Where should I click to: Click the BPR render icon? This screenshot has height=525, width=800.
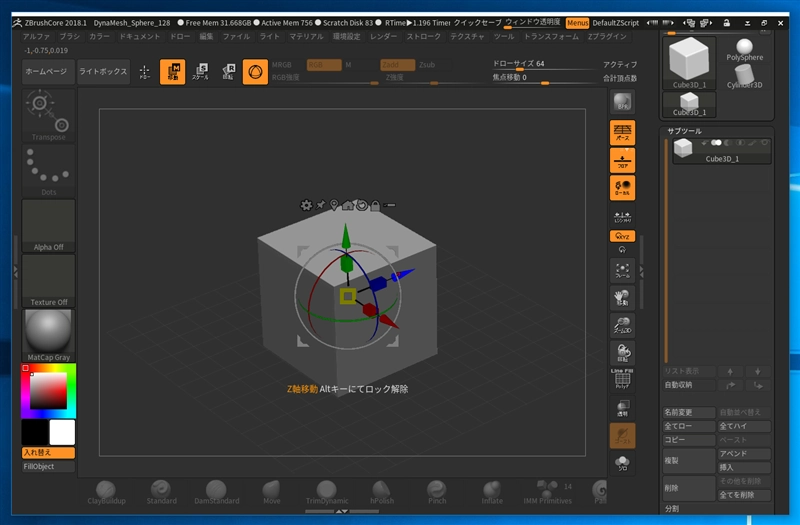pyautogui.click(x=622, y=102)
